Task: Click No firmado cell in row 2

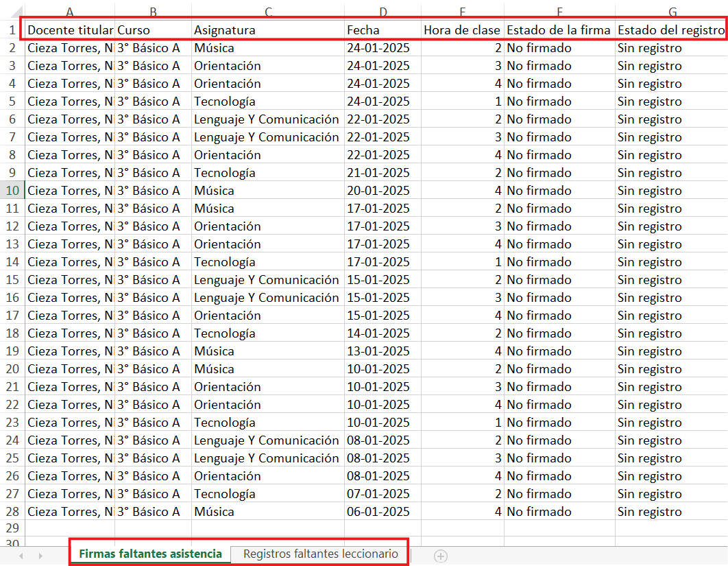Action: click(560, 48)
